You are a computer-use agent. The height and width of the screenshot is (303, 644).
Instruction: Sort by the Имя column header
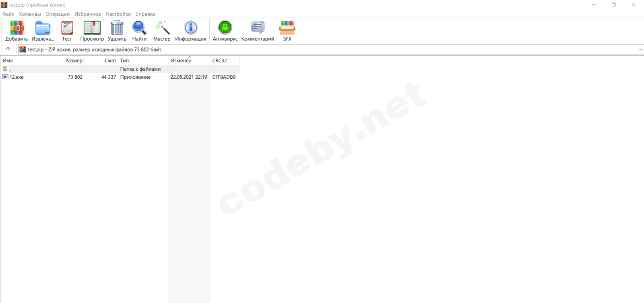point(26,61)
